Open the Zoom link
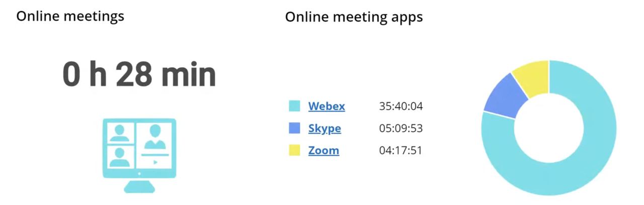644x205 pixels. 324,150
